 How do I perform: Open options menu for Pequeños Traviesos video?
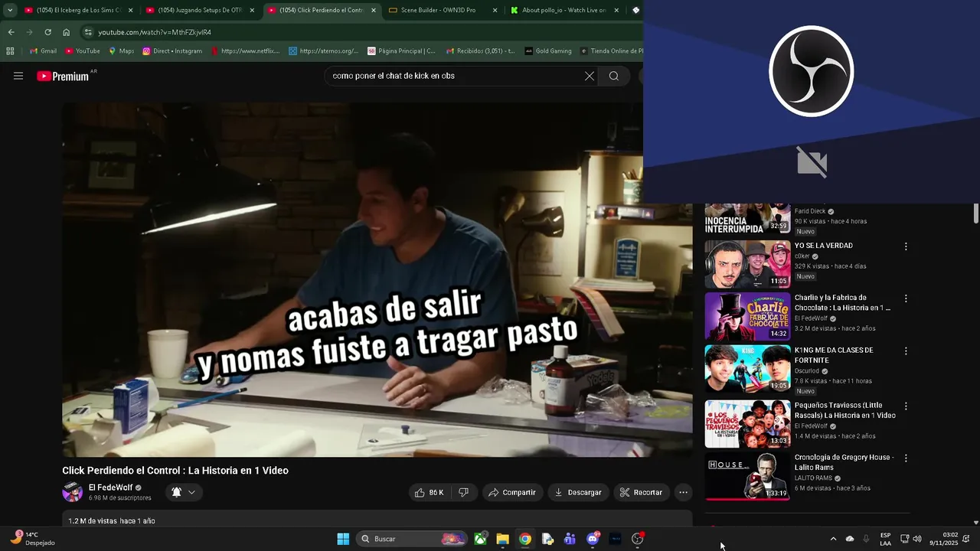[906, 406]
